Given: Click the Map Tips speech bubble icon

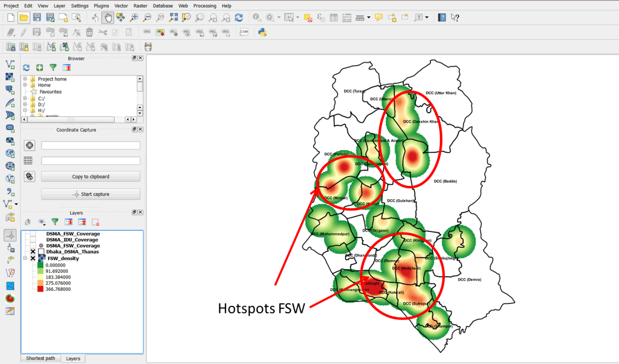Looking at the screenshot, I should 378,17.
